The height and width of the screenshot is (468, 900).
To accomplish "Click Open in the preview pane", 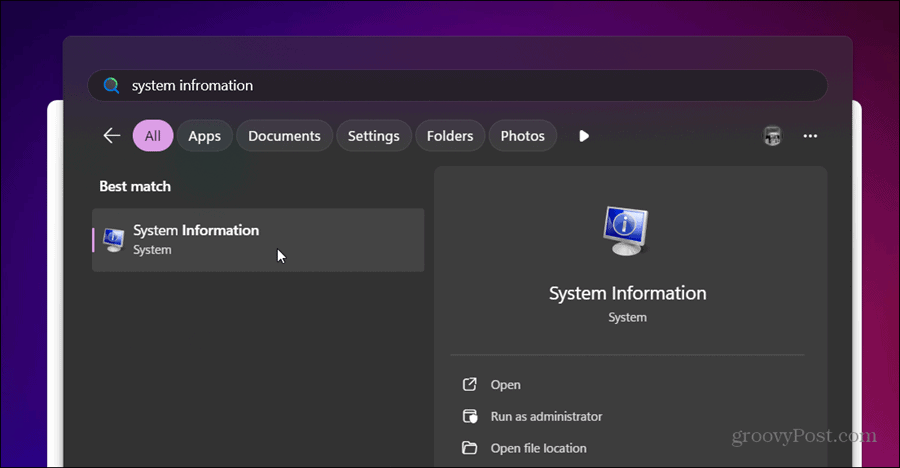I will [505, 385].
